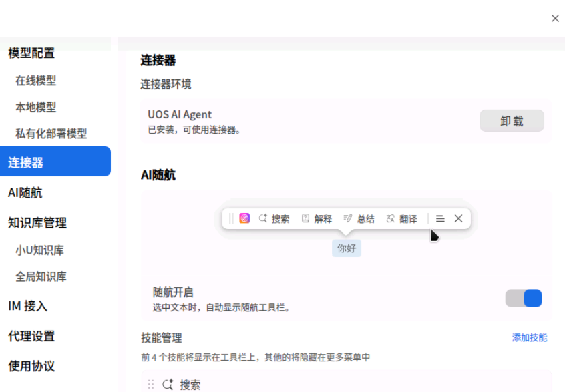The width and height of the screenshot is (565, 392).
Task: Click the 翻译 translate icon in toolbar preview
Action: click(x=391, y=218)
